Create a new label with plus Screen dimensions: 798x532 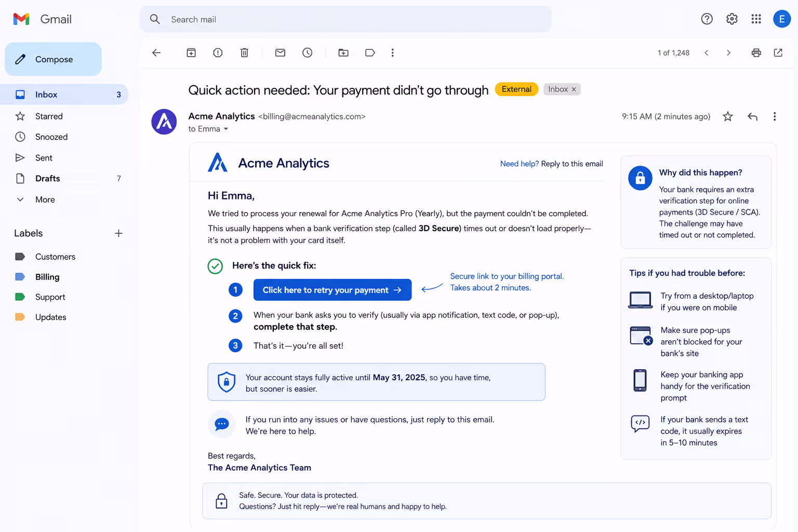click(118, 233)
